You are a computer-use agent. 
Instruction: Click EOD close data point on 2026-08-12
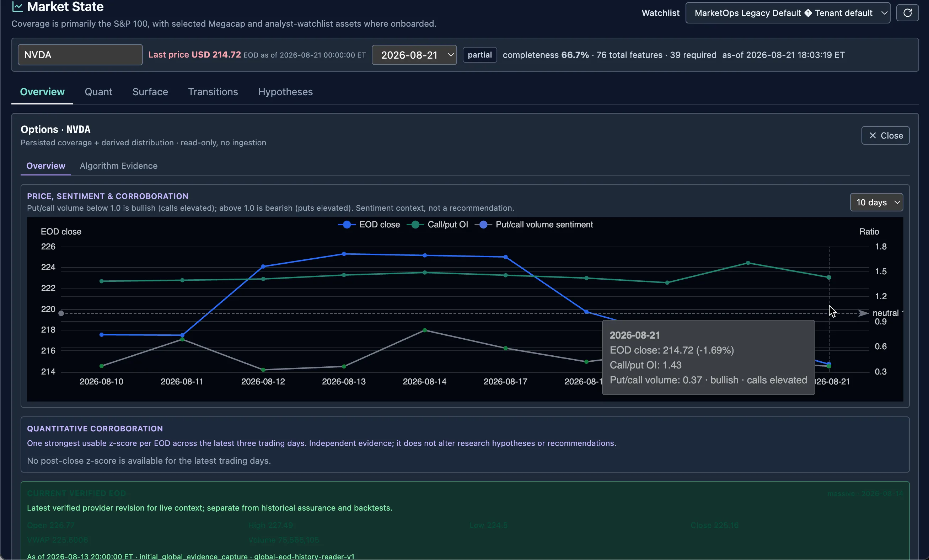click(263, 266)
